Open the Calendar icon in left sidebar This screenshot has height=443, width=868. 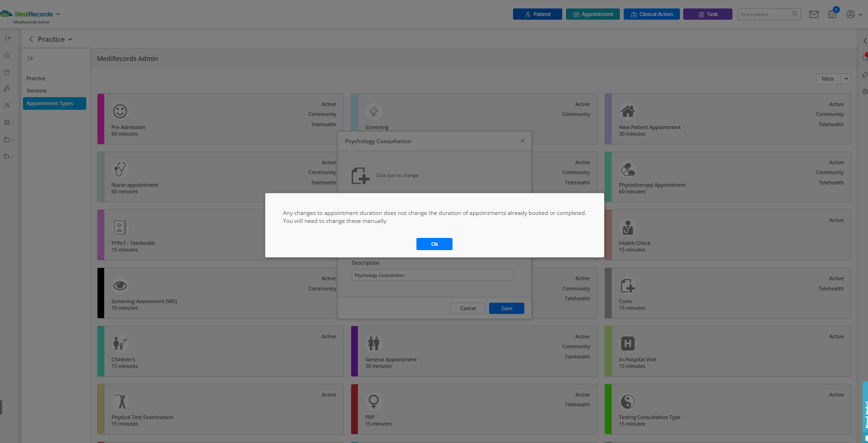pos(7,71)
